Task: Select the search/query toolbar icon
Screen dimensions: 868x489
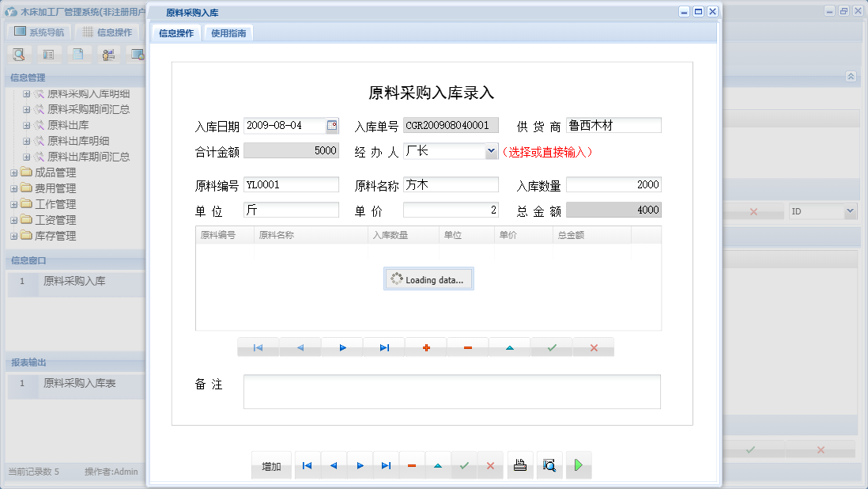Action: [x=19, y=54]
